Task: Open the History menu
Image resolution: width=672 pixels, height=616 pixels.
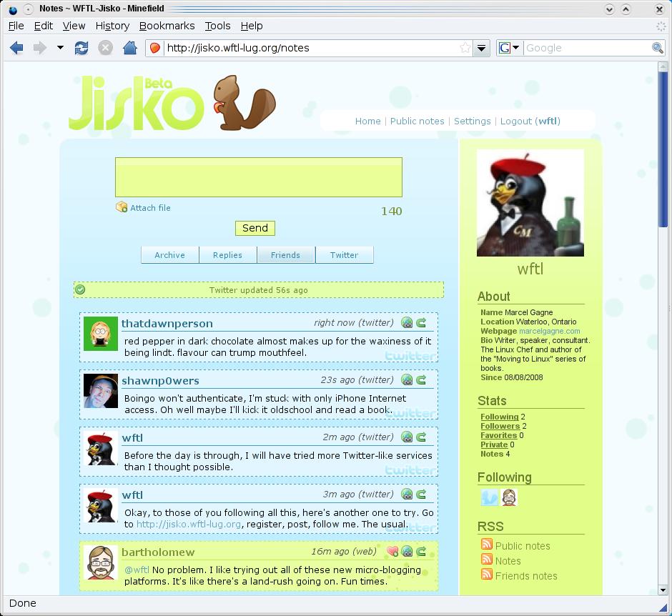Action: tap(112, 26)
